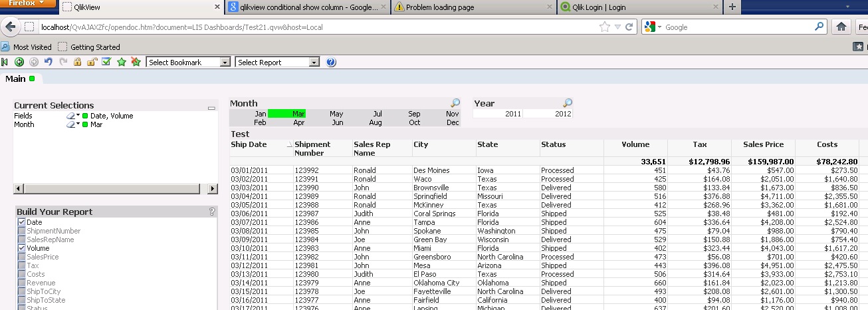Viewport: 868px width, 310px height.
Task: Check the ShipmentNumber checkbox
Action: 22,231
